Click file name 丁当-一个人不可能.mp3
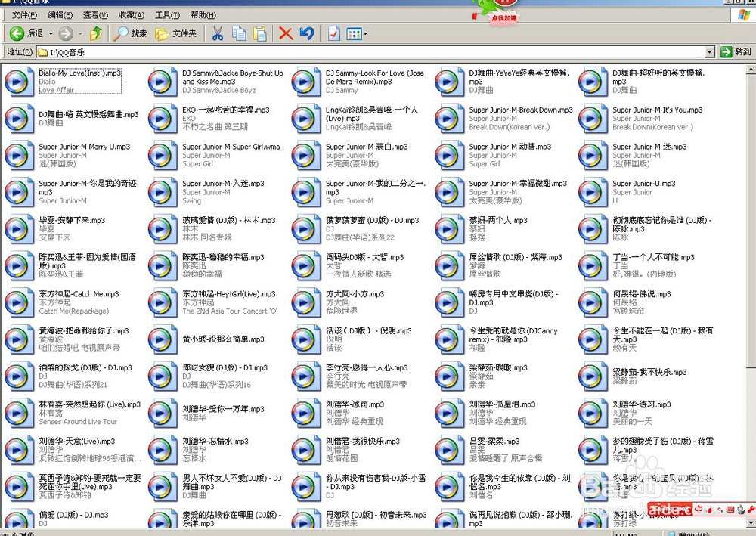This screenshot has height=536, width=756. [653, 257]
